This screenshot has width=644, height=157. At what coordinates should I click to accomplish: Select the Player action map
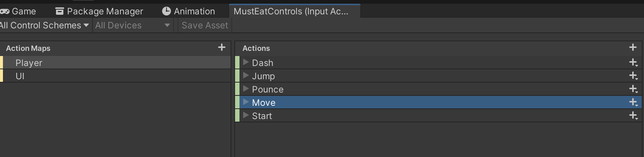(x=29, y=63)
